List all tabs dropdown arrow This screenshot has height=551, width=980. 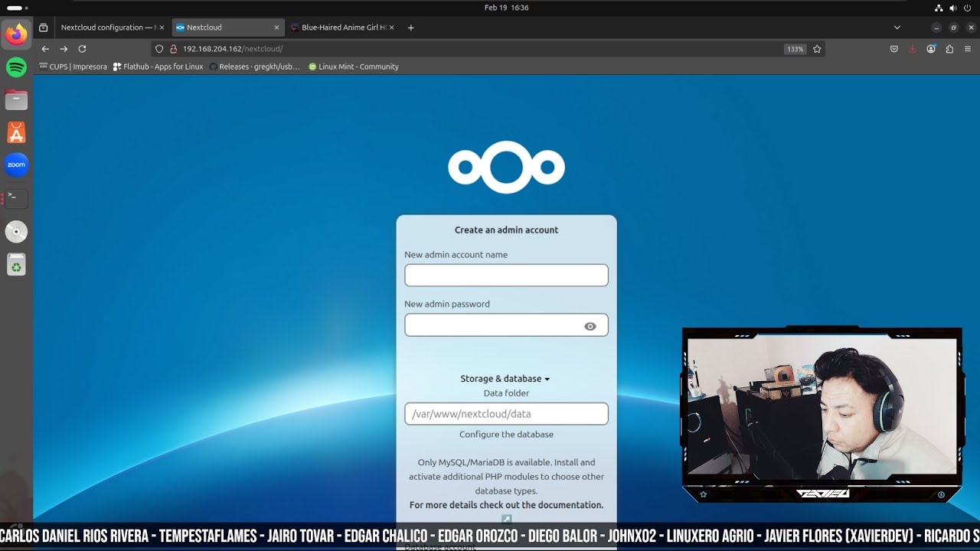pyautogui.click(x=897, y=28)
